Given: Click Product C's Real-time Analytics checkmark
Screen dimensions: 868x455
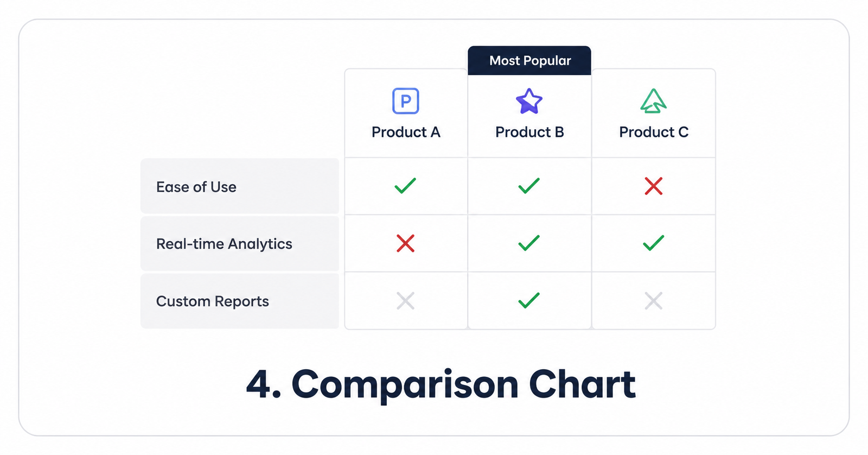Looking at the screenshot, I should click(653, 243).
